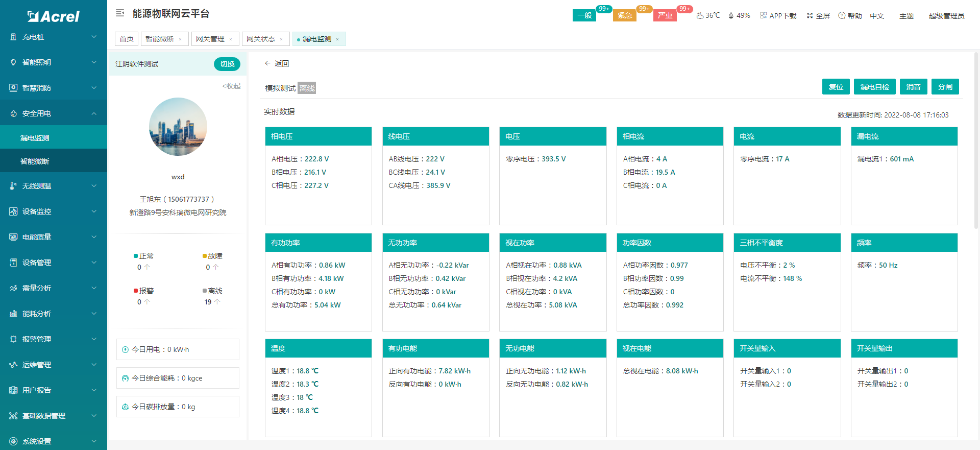Open 紧急 alarm notification badge

click(625, 15)
